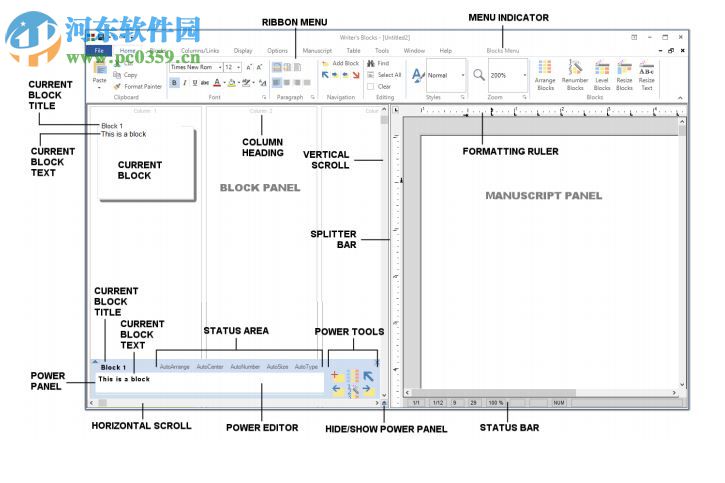This screenshot has height=483, width=725.
Task: Expand the Font group dialog launcher
Action: pyautogui.click(x=264, y=98)
